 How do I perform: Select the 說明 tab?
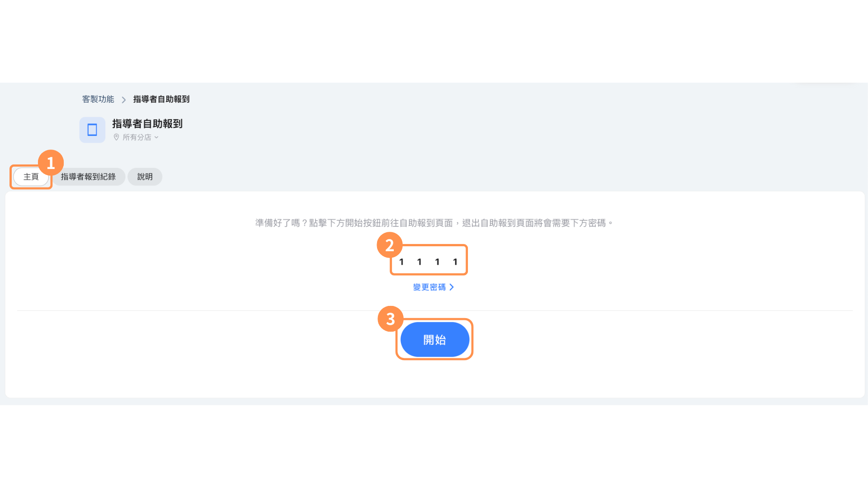pos(145,177)
